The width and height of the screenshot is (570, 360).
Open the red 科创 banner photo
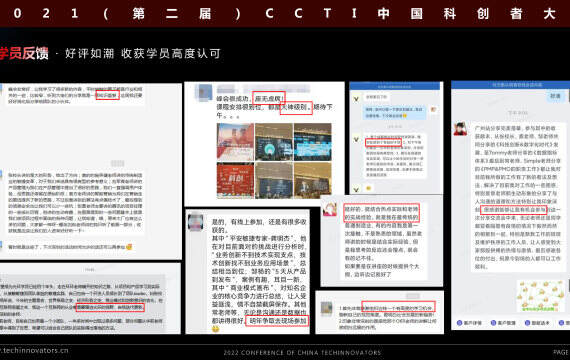tap(235, 180)
